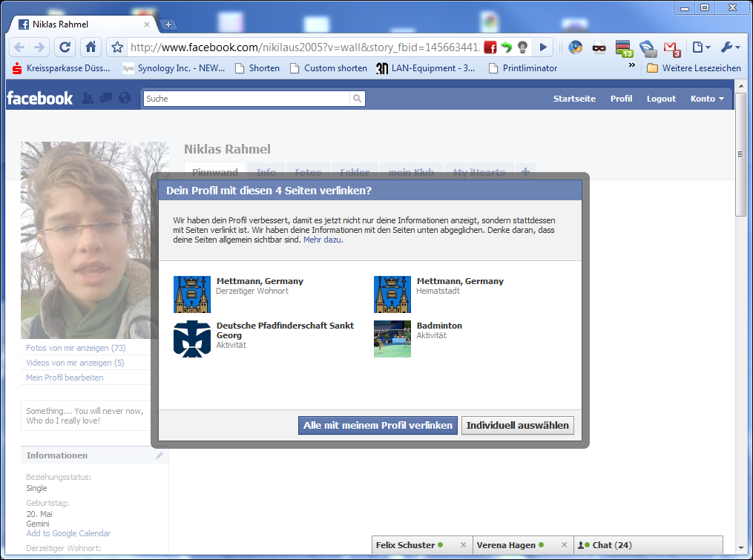
Task: Expand the Konto dropdown menu
Action: [x=707, y=99]
